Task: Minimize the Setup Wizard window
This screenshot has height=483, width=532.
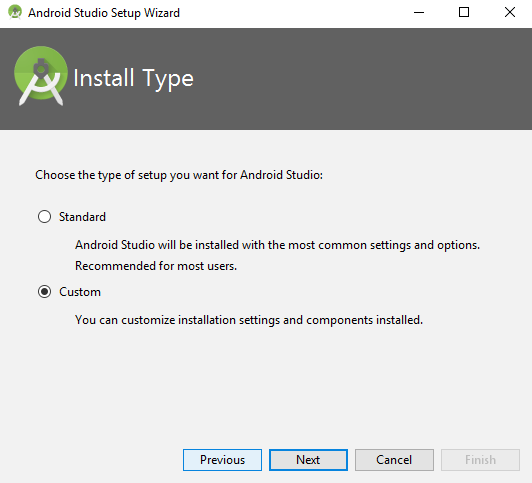Action: tap(419, 13)
